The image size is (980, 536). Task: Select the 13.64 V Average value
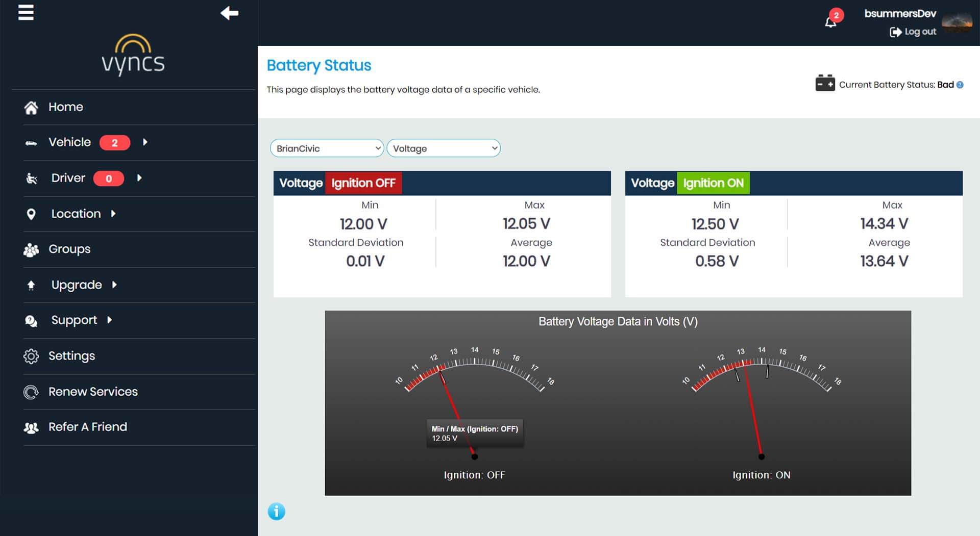884,261
